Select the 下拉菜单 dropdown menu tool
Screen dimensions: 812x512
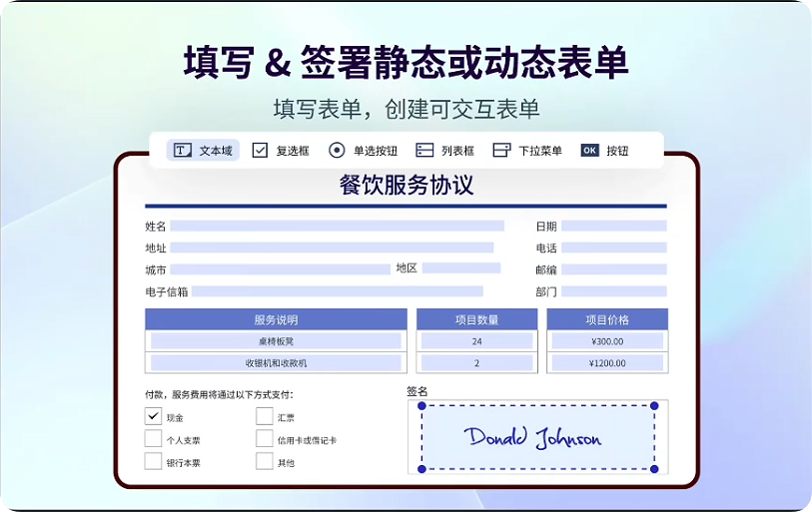pyautogui.click(x=527, y=151)
